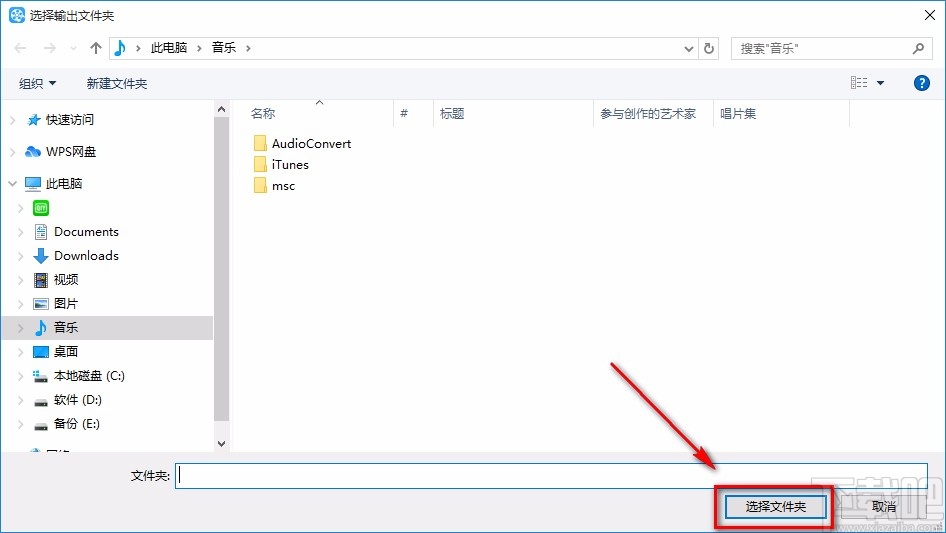Click the iTunes folder icon
946x533 pixels.
pos(260,164)
